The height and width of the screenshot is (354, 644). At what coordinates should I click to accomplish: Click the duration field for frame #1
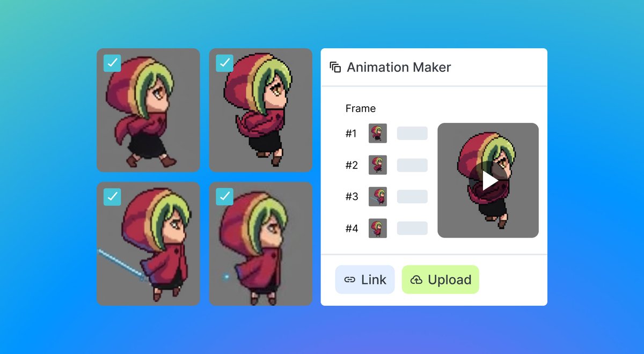click(x=412, y=134)
